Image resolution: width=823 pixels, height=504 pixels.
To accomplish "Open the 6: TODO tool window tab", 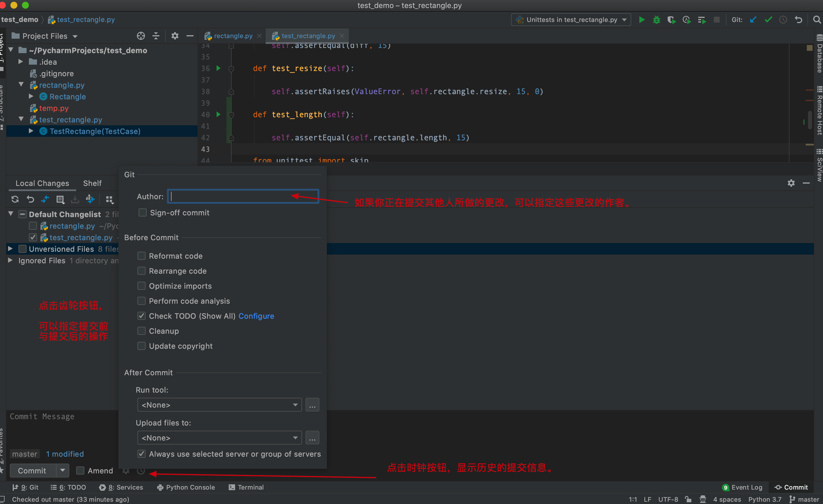I will (x=68, y=487).
